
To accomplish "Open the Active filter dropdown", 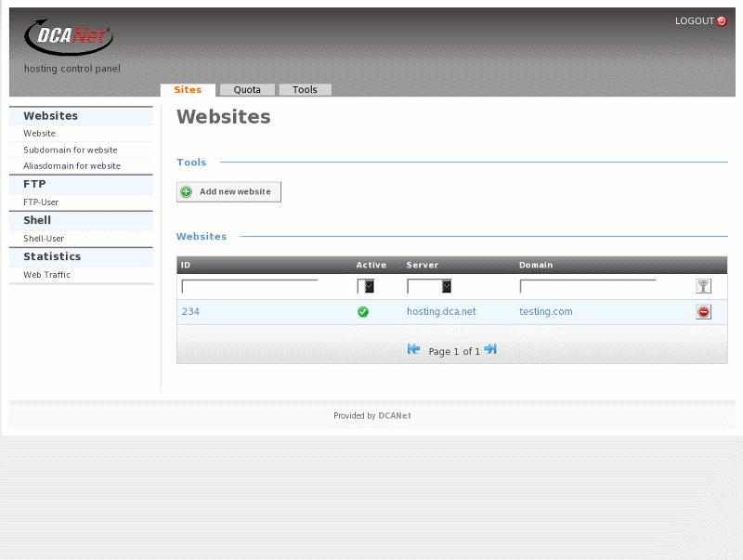I will point(366,287).
